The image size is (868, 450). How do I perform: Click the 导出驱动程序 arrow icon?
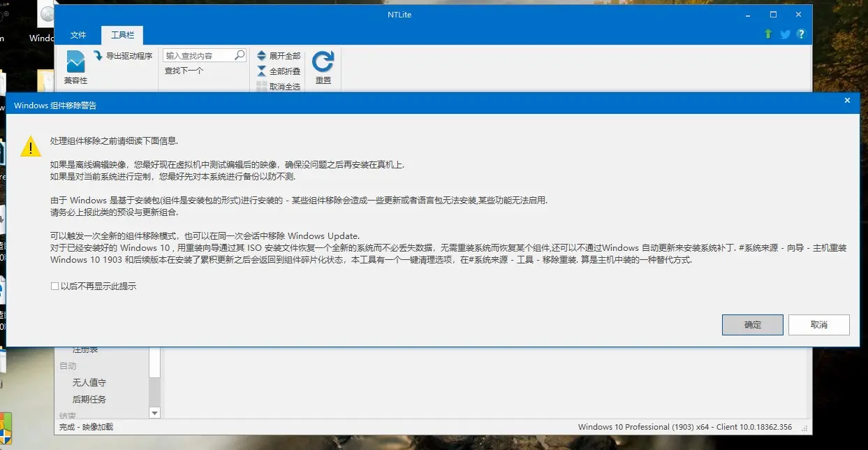tap(99, 55)
